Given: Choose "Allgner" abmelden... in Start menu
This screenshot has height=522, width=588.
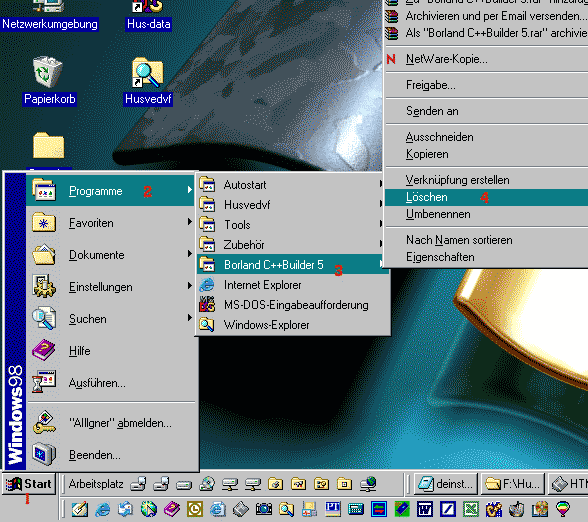Looking at the screenshot, I should coord(111,423).
